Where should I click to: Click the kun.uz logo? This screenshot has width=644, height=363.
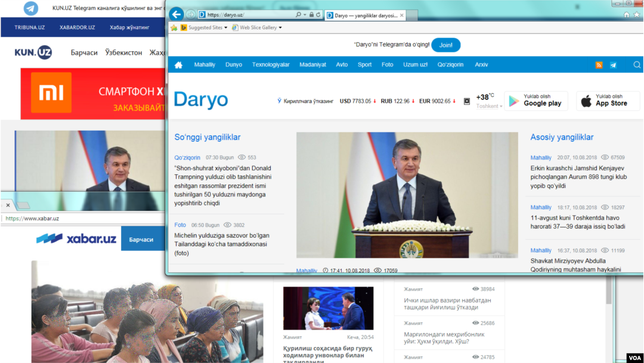pyautogui.click(x=33, y=52)
